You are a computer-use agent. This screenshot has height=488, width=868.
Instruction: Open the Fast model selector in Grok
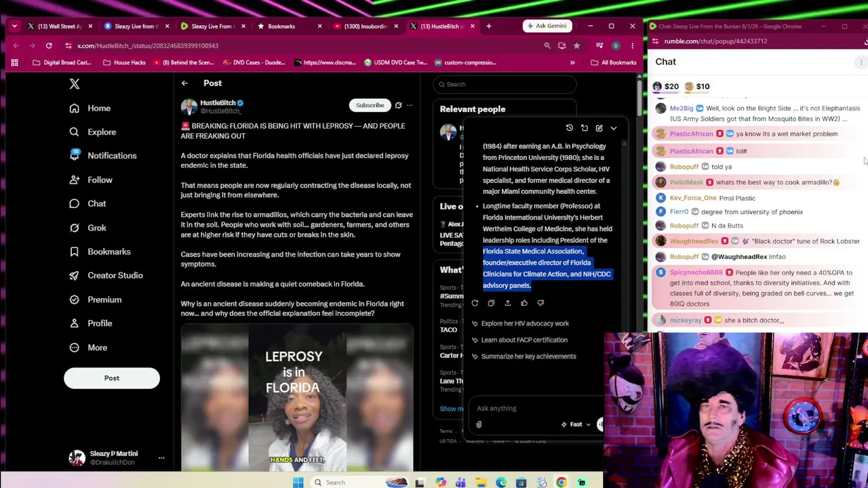(576, 424)
